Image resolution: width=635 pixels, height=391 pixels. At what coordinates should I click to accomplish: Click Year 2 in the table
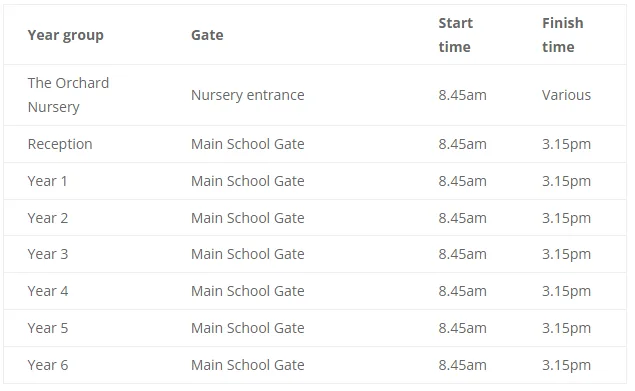tap(48, 218)
